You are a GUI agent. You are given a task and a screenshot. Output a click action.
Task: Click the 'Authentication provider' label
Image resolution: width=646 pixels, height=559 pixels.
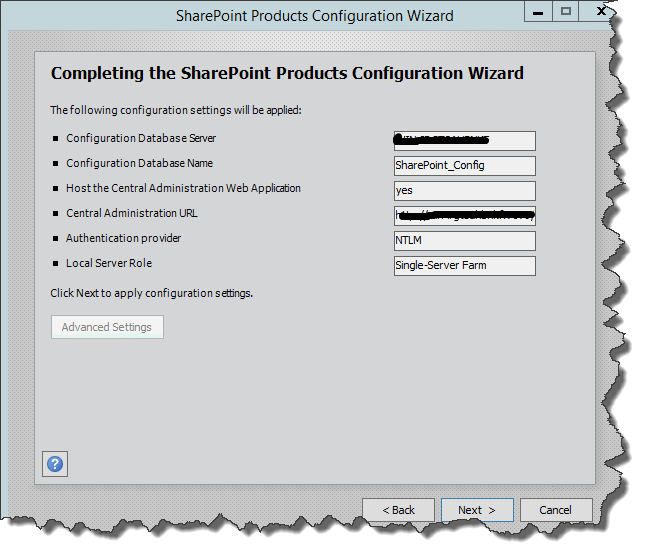coord(124,238)
